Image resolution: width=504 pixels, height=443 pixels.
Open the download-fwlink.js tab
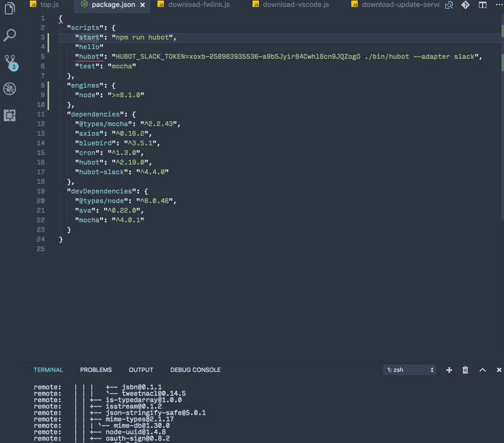pyautogui.click(x=194, y=4)
